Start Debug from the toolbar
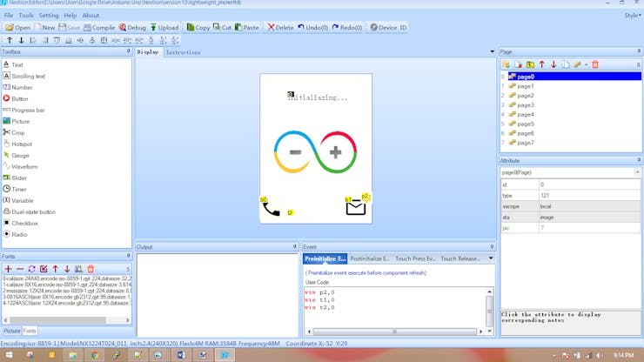The width and height of the screenshot is (644, 362). (132, 27)
